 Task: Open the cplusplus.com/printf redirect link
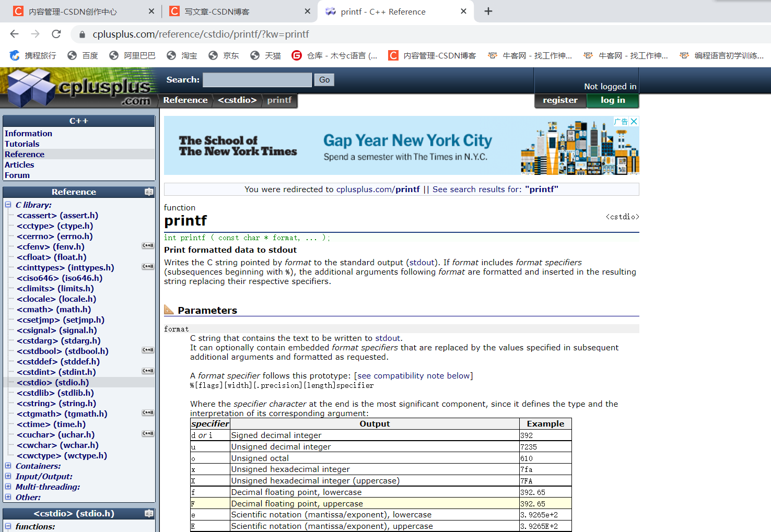(x=378, y=190)
